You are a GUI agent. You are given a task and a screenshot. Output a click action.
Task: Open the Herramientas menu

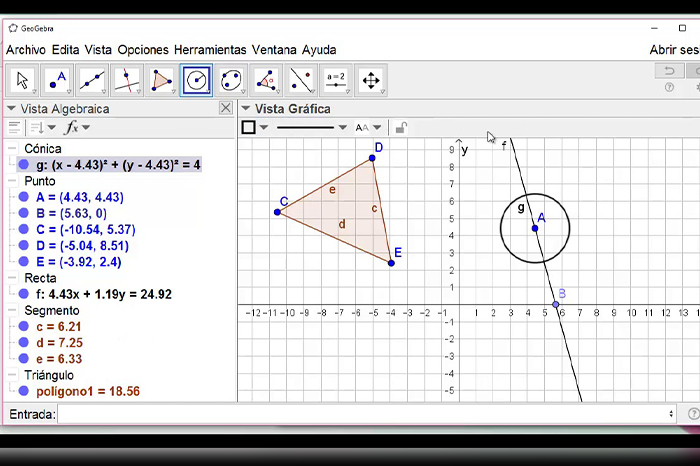(x=209, y=50)
